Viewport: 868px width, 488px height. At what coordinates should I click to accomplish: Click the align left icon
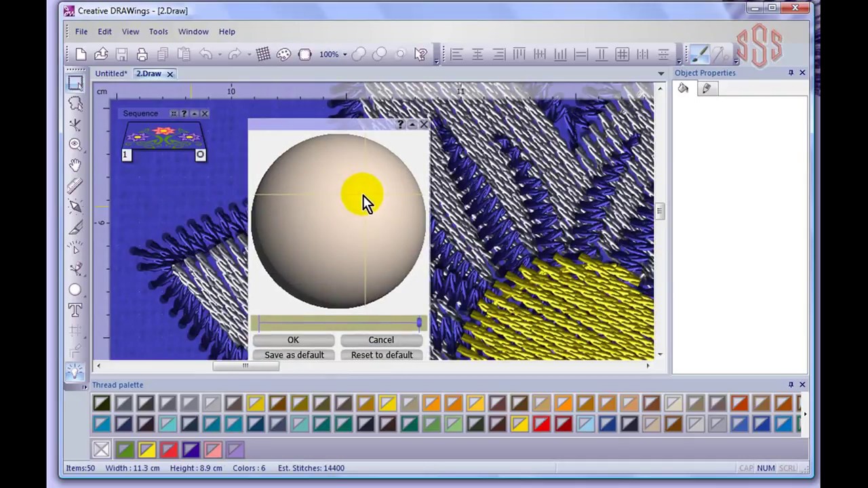click(456, 54)
